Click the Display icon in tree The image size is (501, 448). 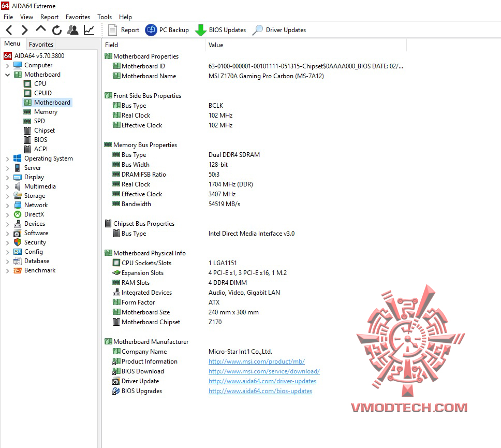click(18, 177)
